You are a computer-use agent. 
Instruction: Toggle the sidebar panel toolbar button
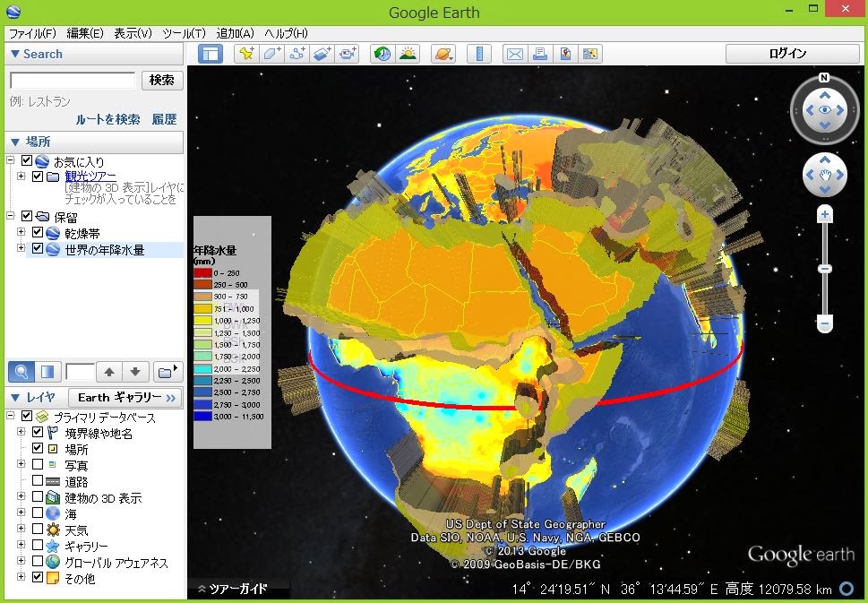pyautogui.click(x=211, y=54)
